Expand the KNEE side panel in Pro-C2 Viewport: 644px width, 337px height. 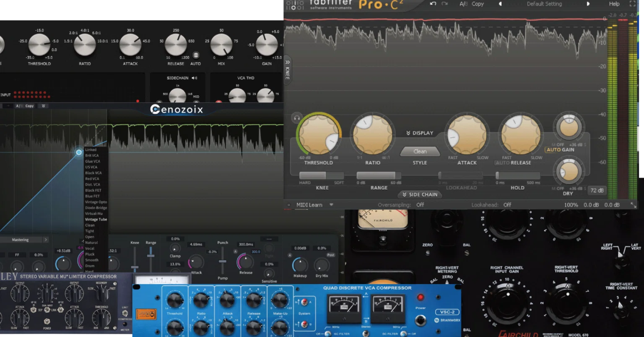pos(288,70)
